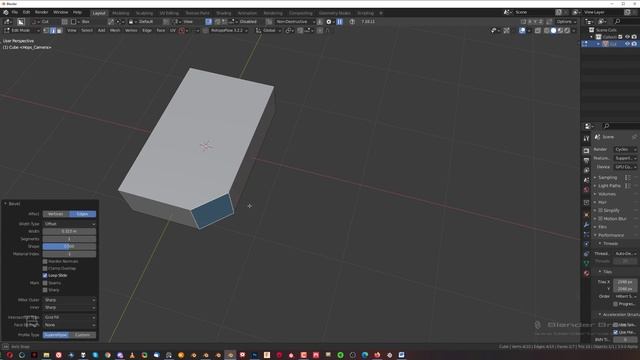Switch to the UV Editing workspace tab

coord(169,13)
